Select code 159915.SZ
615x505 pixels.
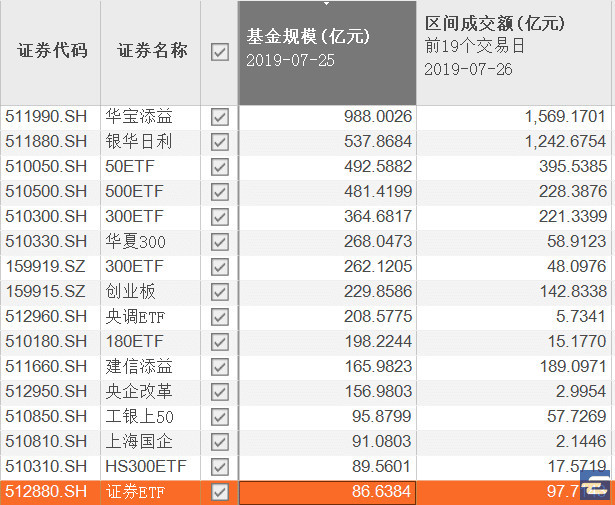tap(45, 292)
